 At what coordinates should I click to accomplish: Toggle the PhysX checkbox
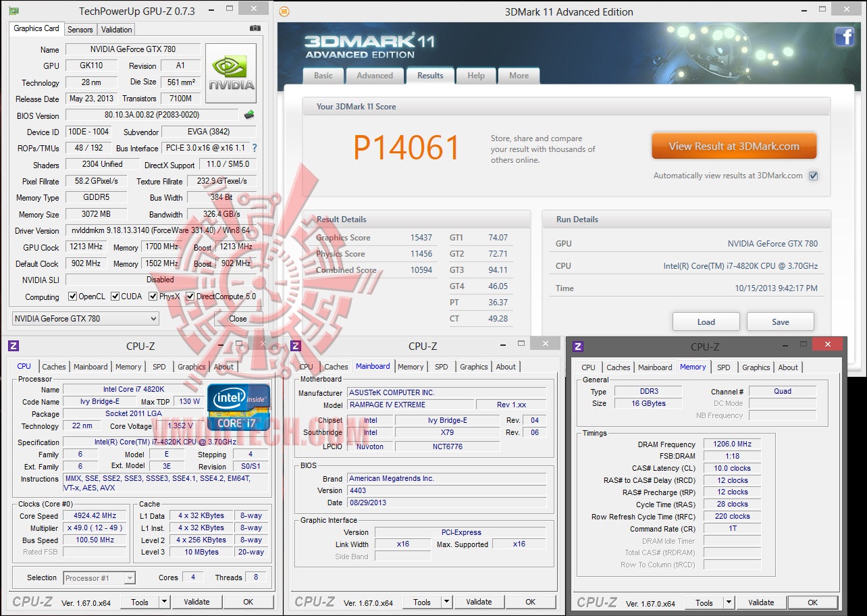153,297
